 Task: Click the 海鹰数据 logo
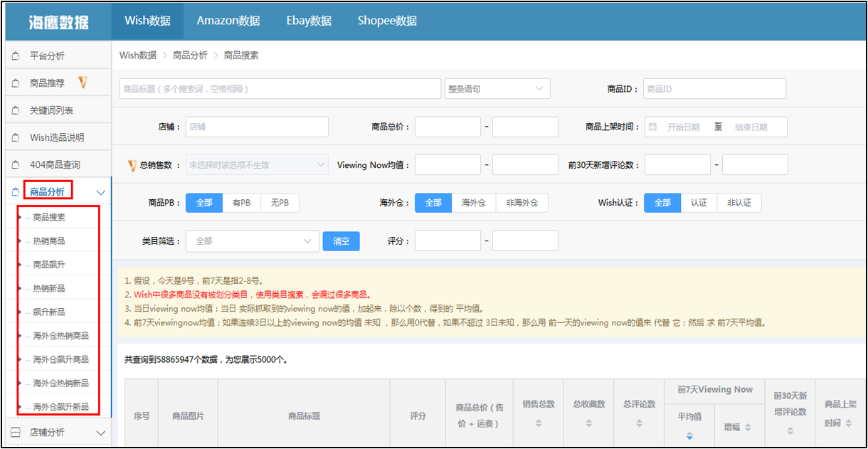pos(58,22)
